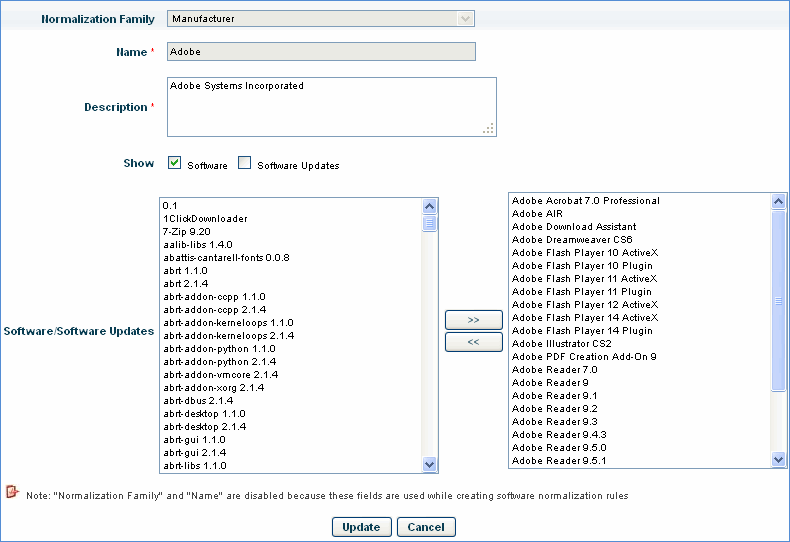
Task: Click the left list's scroll down arrow
Action: 429,464
